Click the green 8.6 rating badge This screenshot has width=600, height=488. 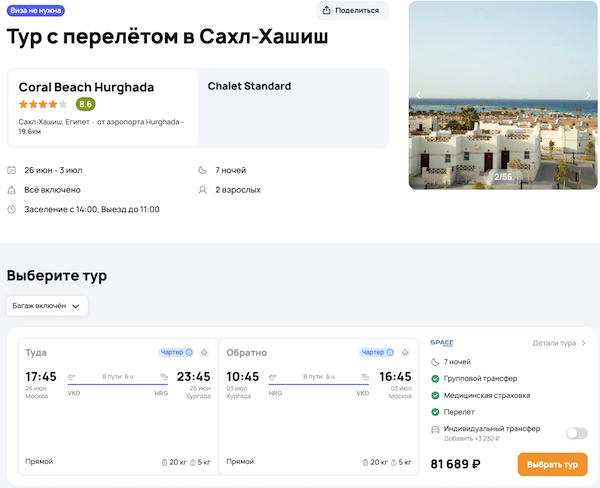(86, 104)
